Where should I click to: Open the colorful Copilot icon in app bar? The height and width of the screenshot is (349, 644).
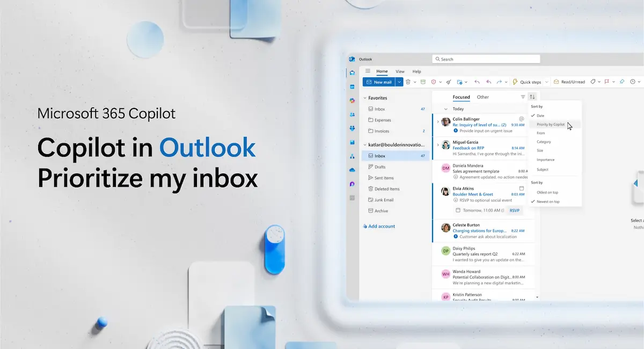coord(352,100)
